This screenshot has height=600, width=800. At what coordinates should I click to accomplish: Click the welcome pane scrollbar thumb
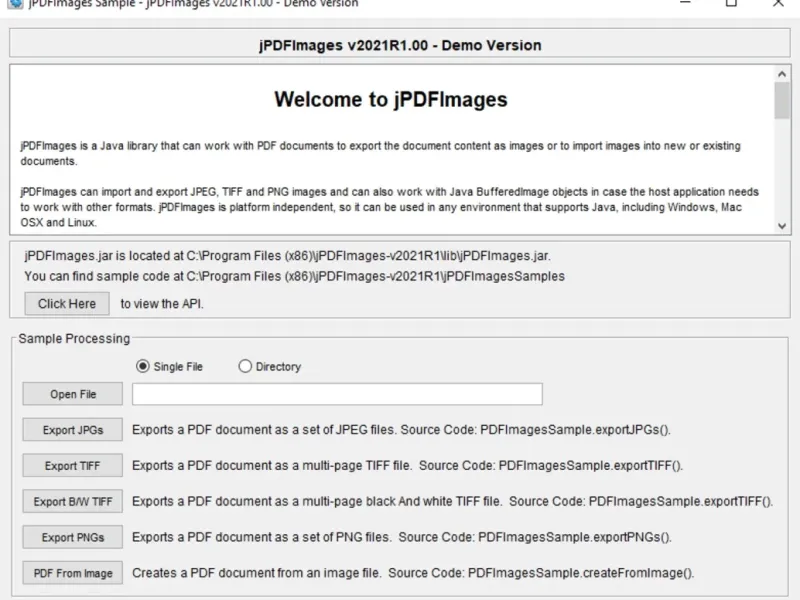pyautogui.click(x=782, y=101)
